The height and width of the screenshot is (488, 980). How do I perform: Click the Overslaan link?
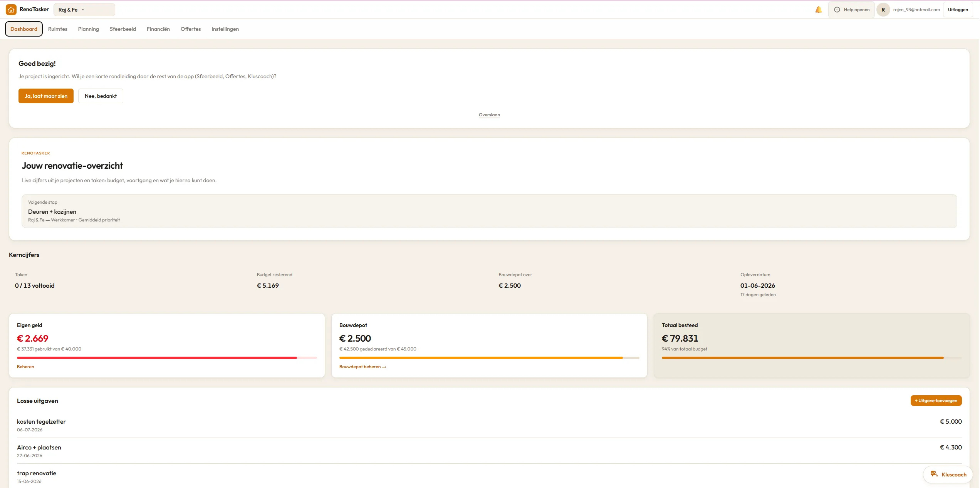489,115
